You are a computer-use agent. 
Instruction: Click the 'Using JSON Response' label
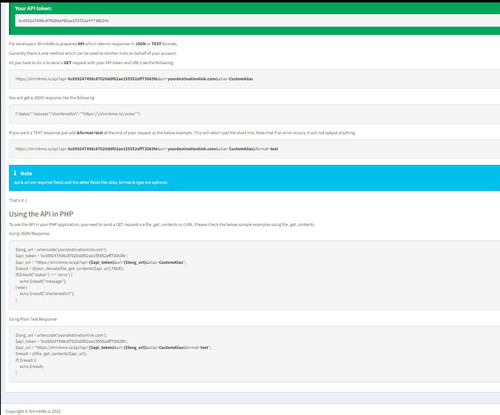tap(29, 234)
